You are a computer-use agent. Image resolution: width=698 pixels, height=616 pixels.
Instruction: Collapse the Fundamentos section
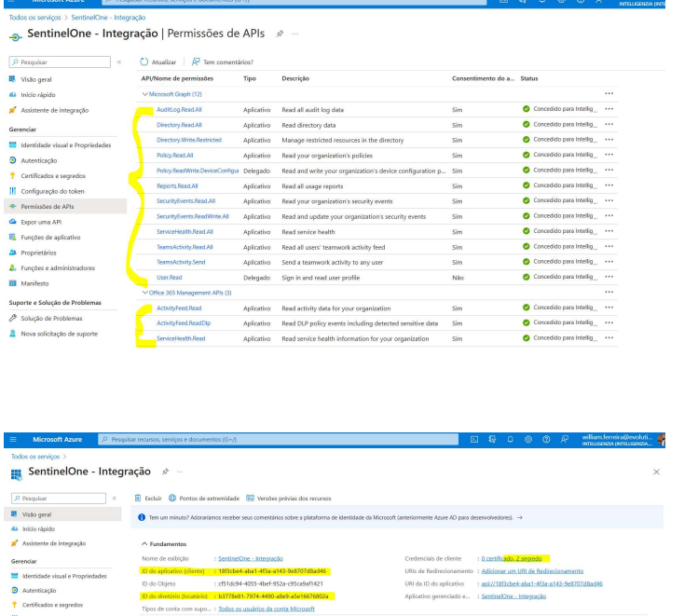coord(144,543)
